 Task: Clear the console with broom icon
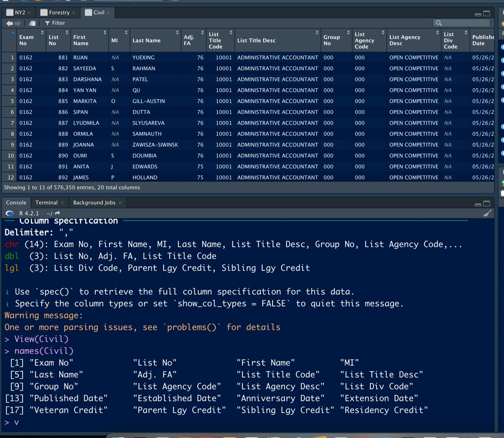click(487, 214)
